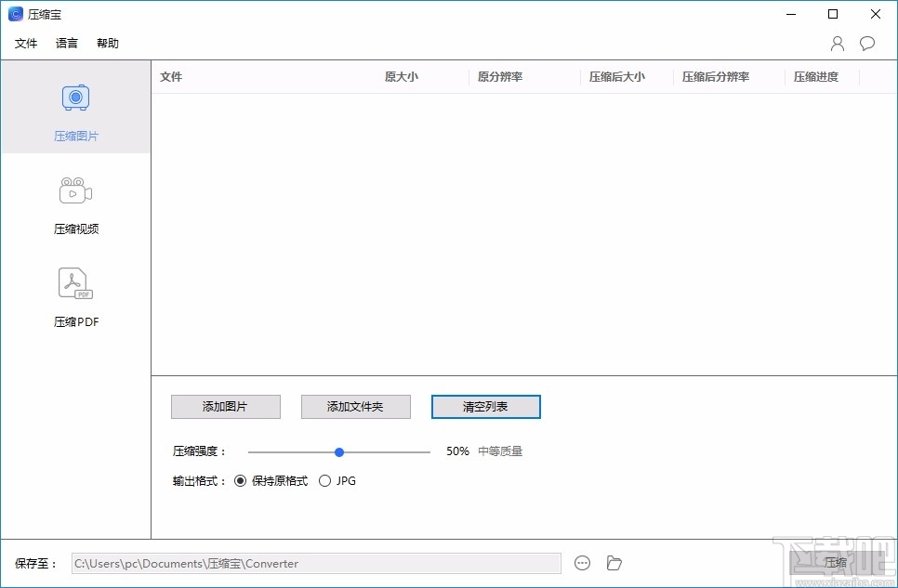Click the 清空列表 button
Screen dimensions: 898x588
click(x=485, y=406)
